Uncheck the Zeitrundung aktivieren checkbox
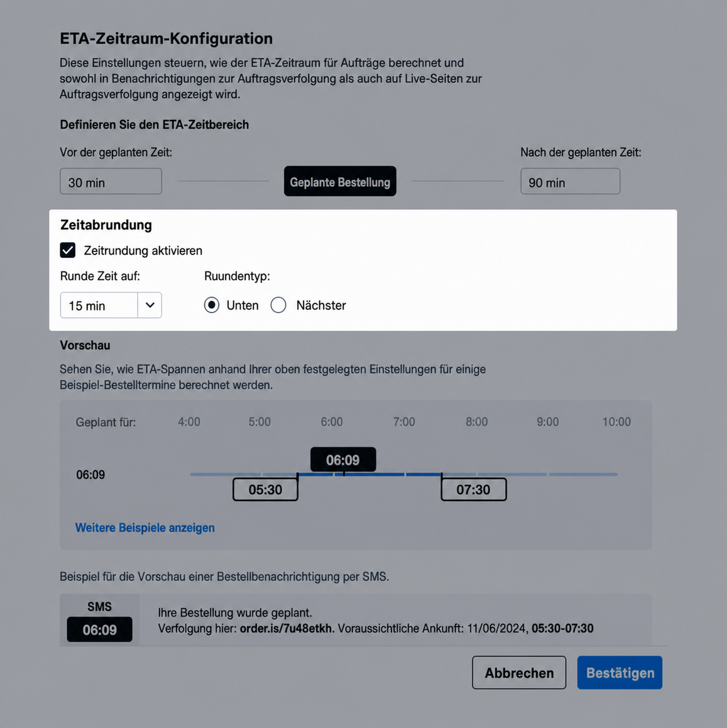This screenshot has height=728, width=727. tap(68, 250)
